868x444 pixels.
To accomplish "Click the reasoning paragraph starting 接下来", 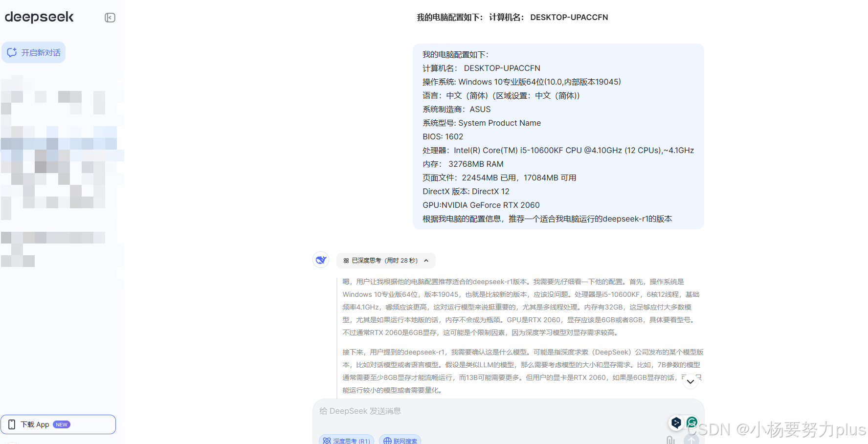I will (523, 371).
